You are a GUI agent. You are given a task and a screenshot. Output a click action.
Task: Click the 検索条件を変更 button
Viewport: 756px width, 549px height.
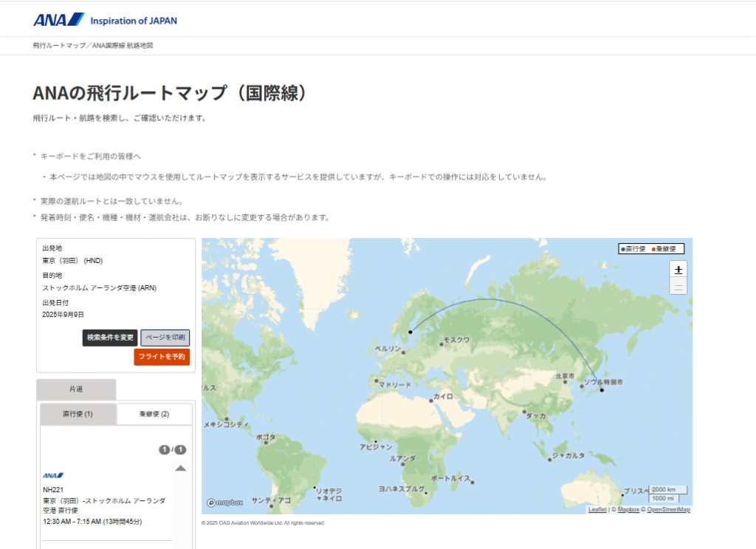[110, 338]
